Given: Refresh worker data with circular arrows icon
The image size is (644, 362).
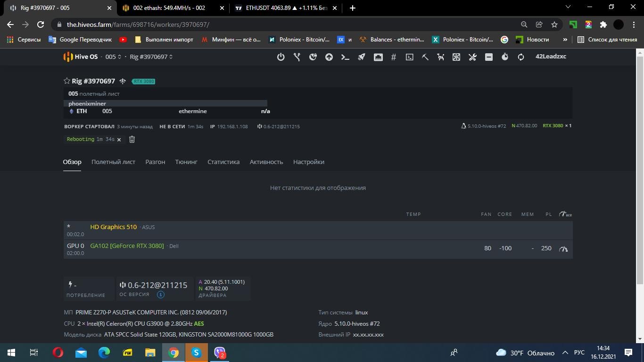Looking at the screenshot, I should point(521,57).
